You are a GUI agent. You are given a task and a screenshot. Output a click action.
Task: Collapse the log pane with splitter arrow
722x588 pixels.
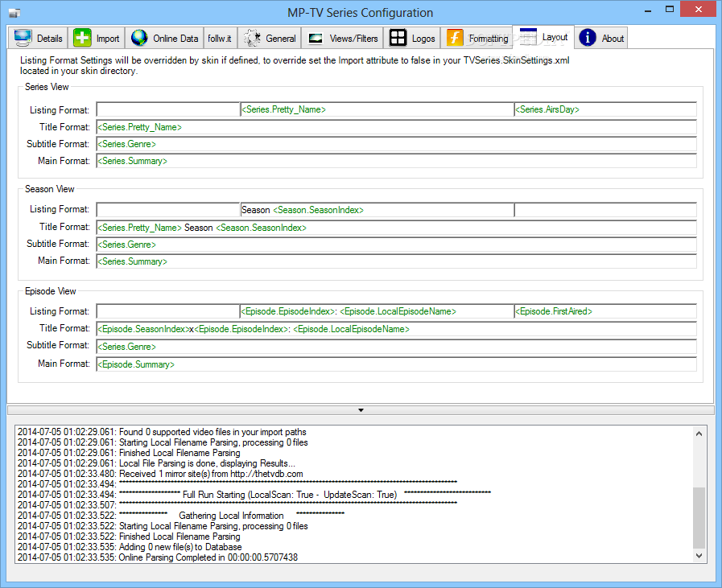pos(361,410)
